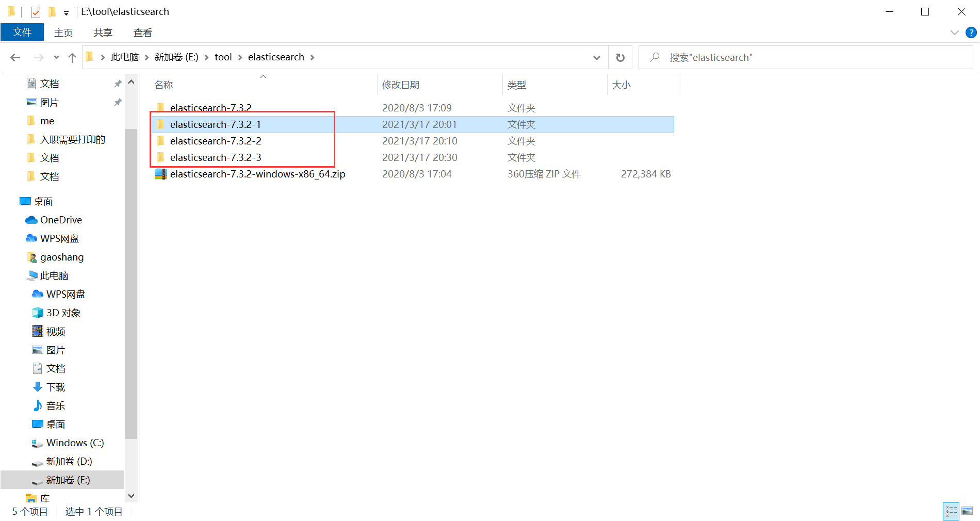The height and width of the screenshot is (521, 980).
Task: Open the recent locations dropdown arrow
Action: (x=56, y=57)
